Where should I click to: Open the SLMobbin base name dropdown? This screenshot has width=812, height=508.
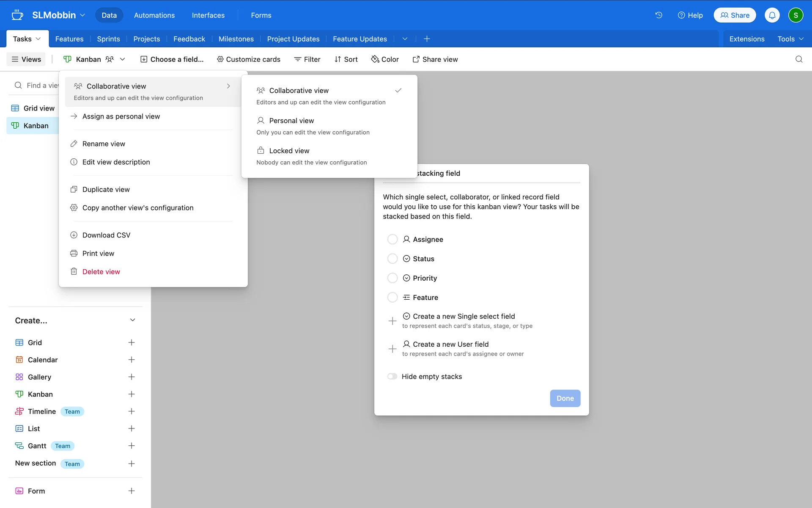click(x=58, y=15)
